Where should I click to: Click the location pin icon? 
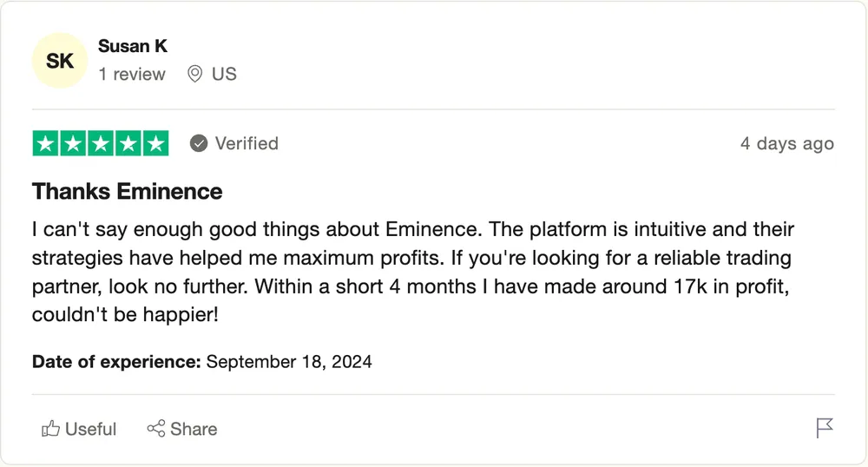tap(195, 74)
